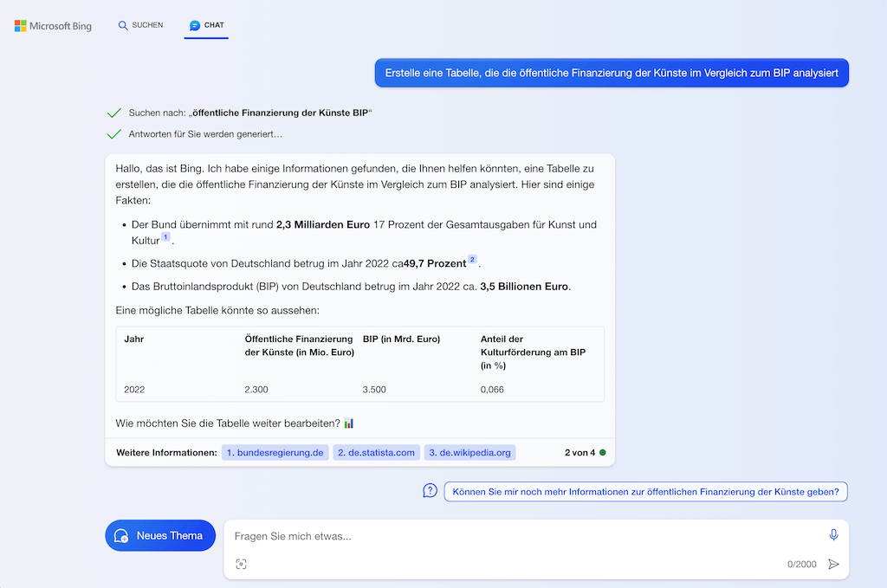887x588 pixels.
Task: Click the '0/2000' character counter
Action: 801,565
